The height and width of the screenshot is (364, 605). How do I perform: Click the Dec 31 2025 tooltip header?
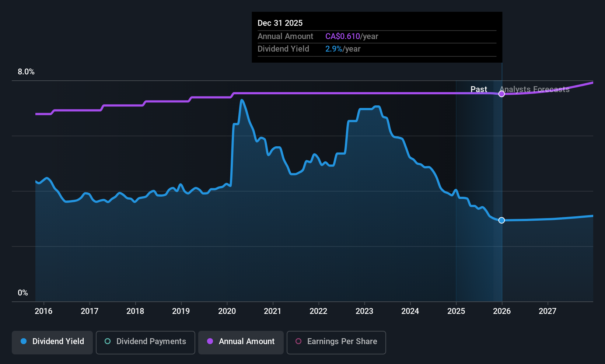tap(280, 23)
